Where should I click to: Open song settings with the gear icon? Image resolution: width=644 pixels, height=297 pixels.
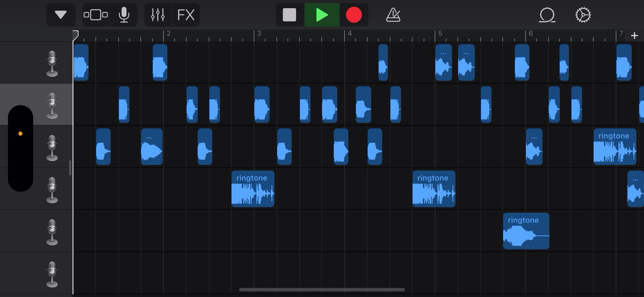pos(583,15)
